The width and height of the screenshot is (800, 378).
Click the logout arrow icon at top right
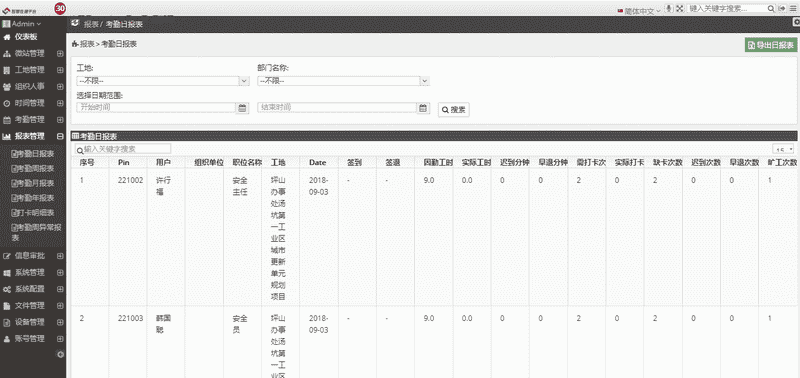[782, 9]
